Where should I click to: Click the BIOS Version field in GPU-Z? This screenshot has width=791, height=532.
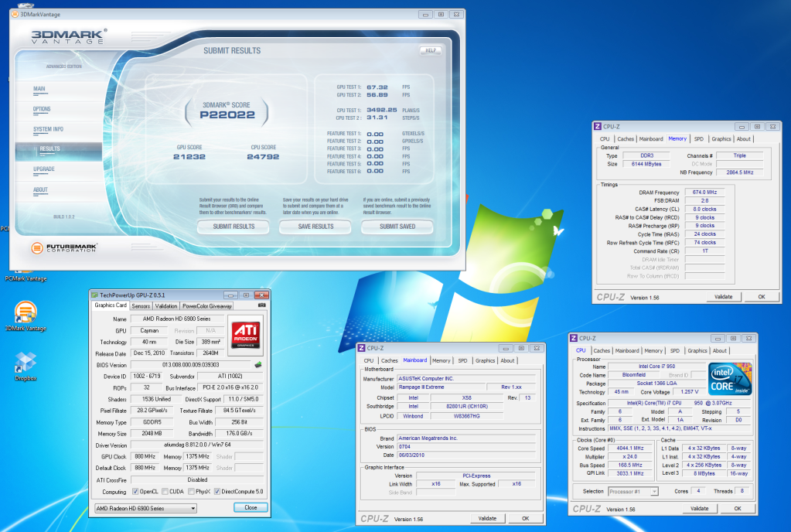click(191, 364)
